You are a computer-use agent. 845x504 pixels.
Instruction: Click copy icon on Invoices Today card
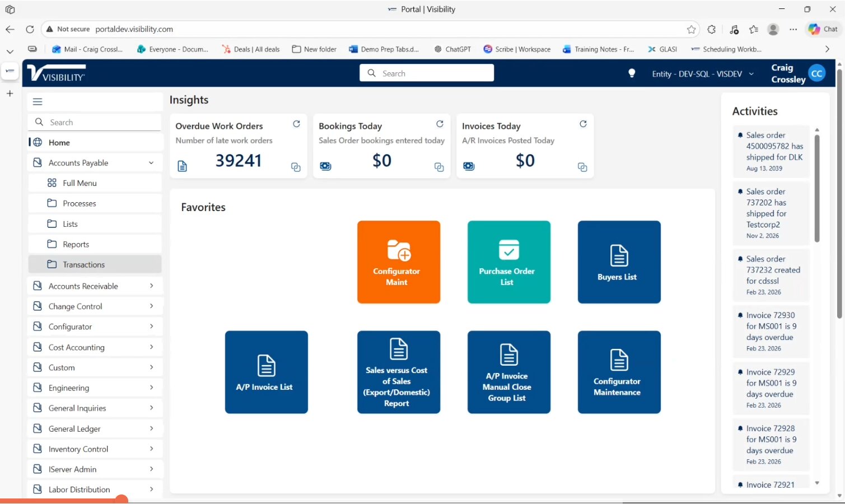(582, 167)
